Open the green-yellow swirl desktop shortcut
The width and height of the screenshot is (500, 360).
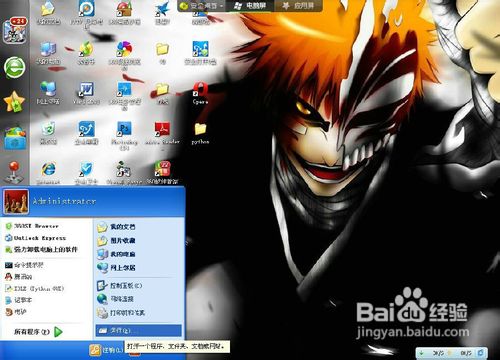[86, 53]
